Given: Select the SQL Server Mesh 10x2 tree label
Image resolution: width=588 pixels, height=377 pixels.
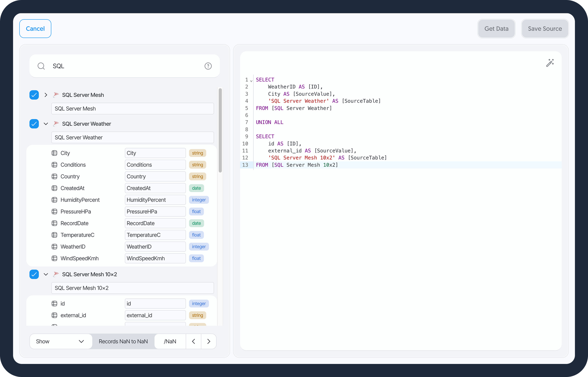Looking at the screenshot, I should tap(89, 274).
